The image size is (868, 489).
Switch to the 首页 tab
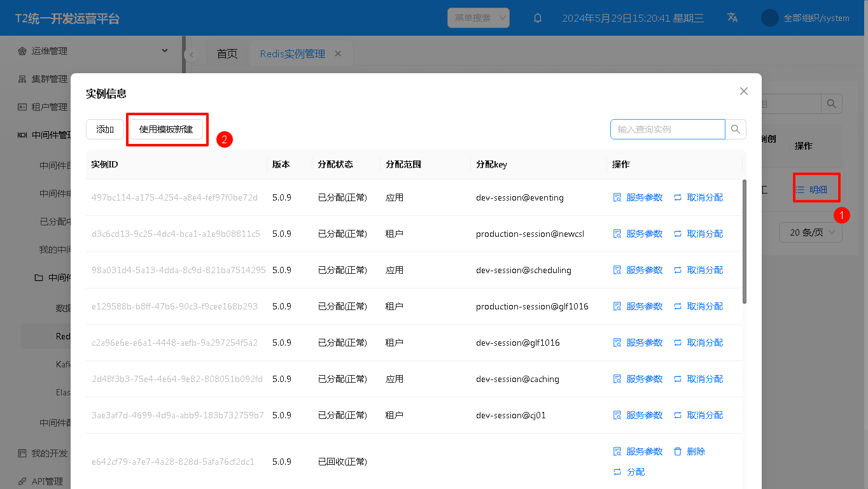pos(227,53)
